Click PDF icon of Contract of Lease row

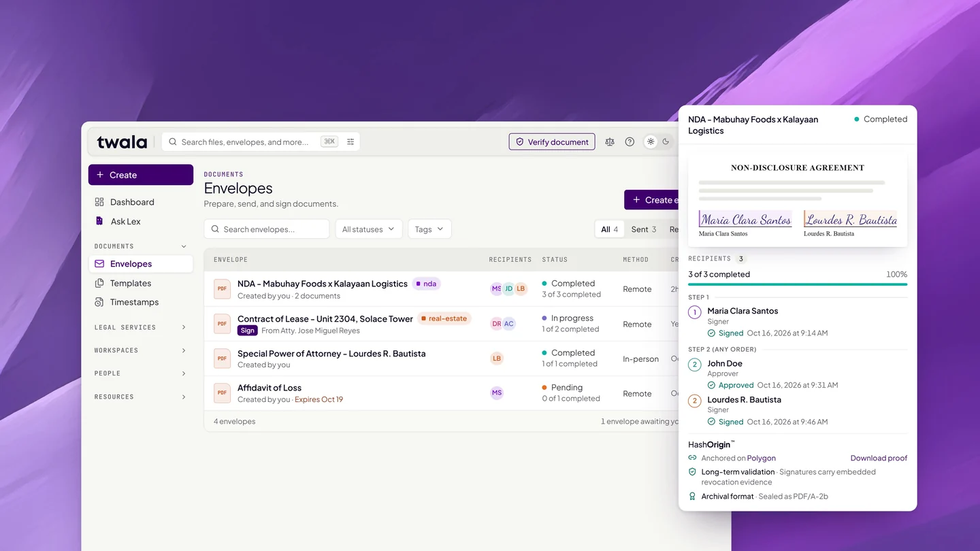coord(222,323)
